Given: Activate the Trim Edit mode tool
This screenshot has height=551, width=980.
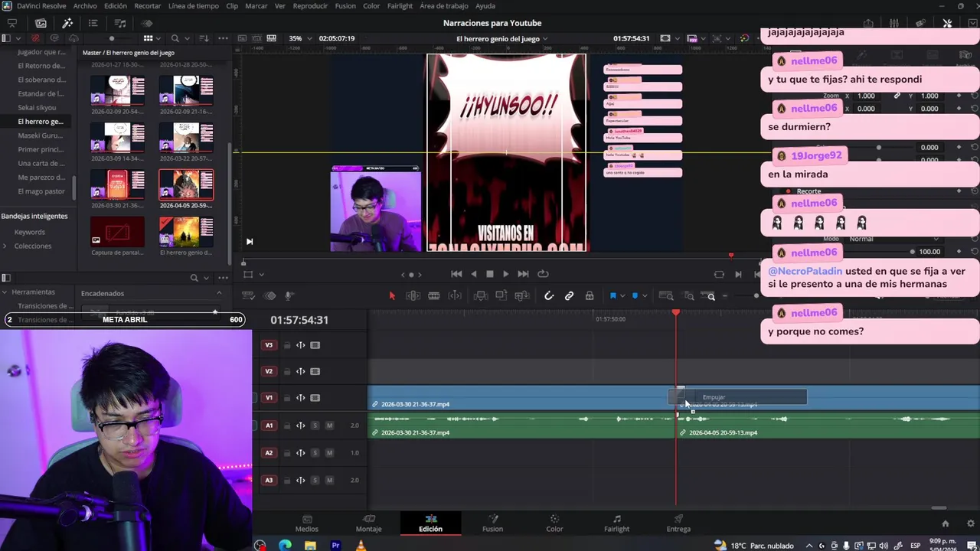Looking at the screenshot, I should coord(413,296).
